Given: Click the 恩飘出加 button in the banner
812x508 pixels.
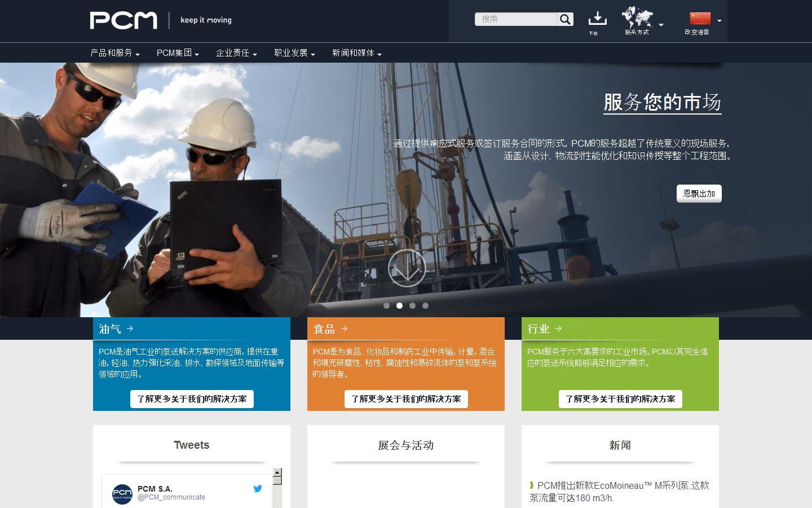Looking at the screenshot, I should [x=699, y=193].
